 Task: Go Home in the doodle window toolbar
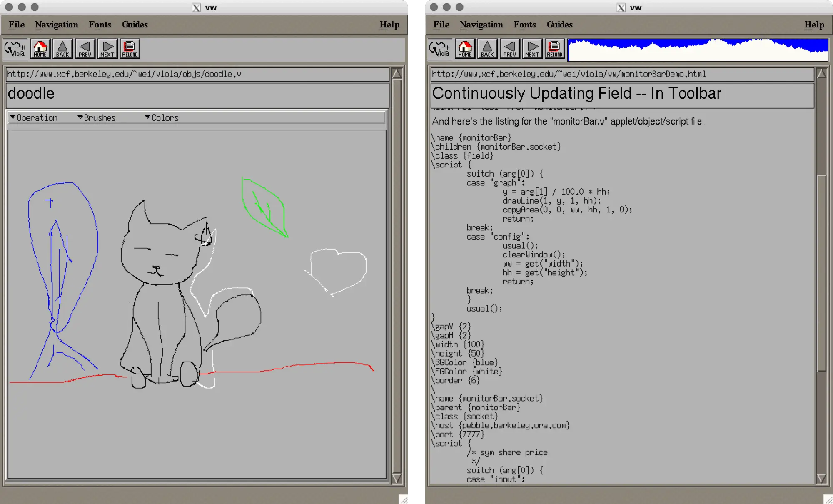[x=40, y=49]
